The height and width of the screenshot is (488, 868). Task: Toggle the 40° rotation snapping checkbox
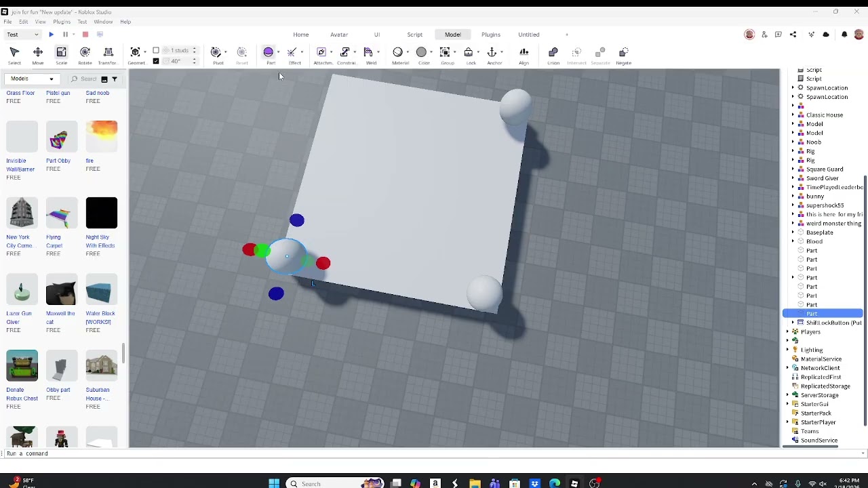[x=156, y=61]
